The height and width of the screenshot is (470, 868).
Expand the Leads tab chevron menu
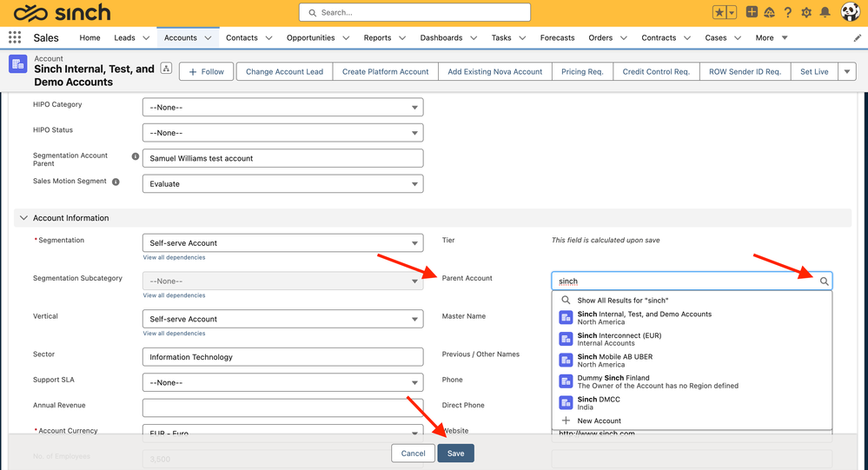[146, 37]
